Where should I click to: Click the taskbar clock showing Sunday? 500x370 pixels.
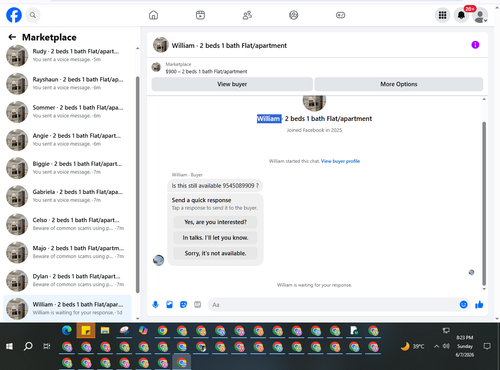click(465, 346)
